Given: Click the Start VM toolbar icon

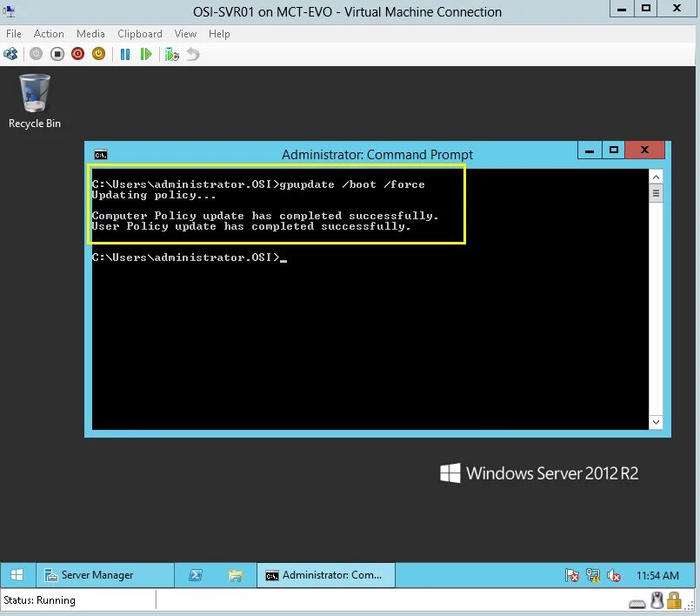Looking at the screenshot, I should (37, 54).
